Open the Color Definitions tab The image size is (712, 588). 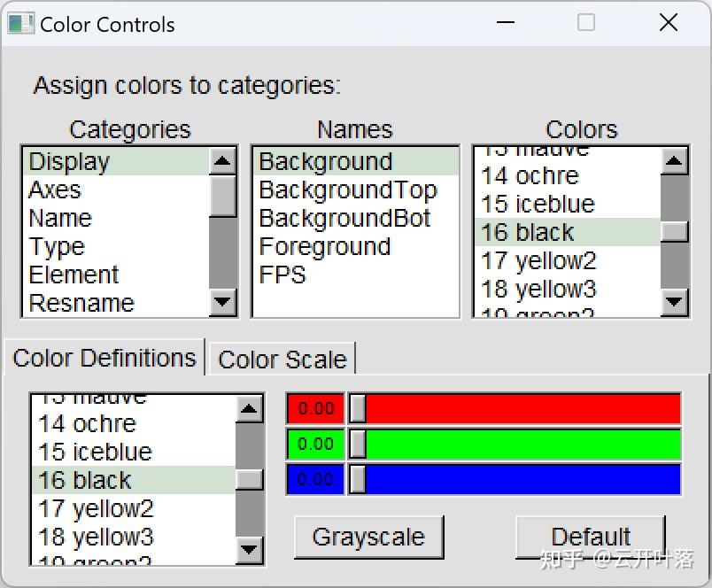pos(104,358)
